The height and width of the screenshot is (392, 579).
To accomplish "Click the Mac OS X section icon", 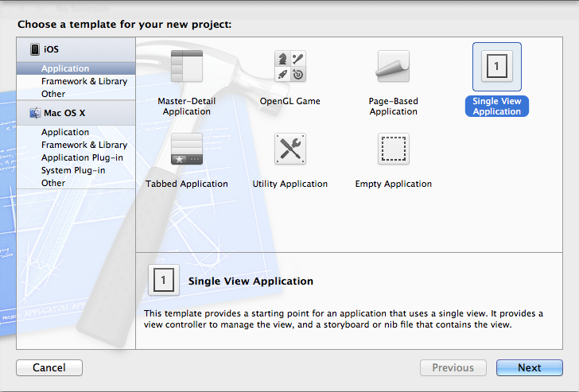I will pos(35,113).
